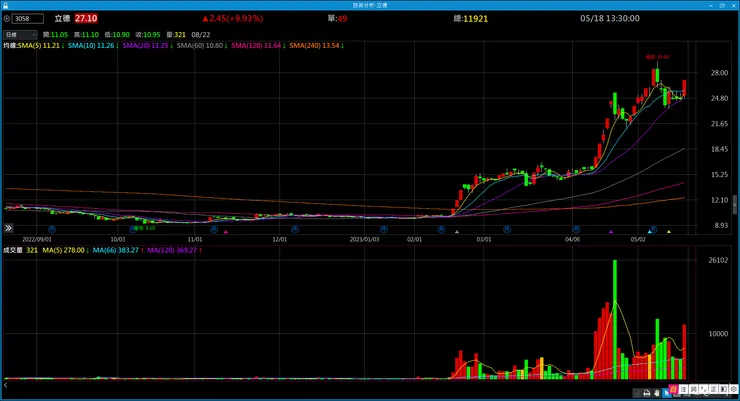Click the scroll-left arrow below volume panel
This screenshot has height=401, width=740.
[x=6, y=385]
